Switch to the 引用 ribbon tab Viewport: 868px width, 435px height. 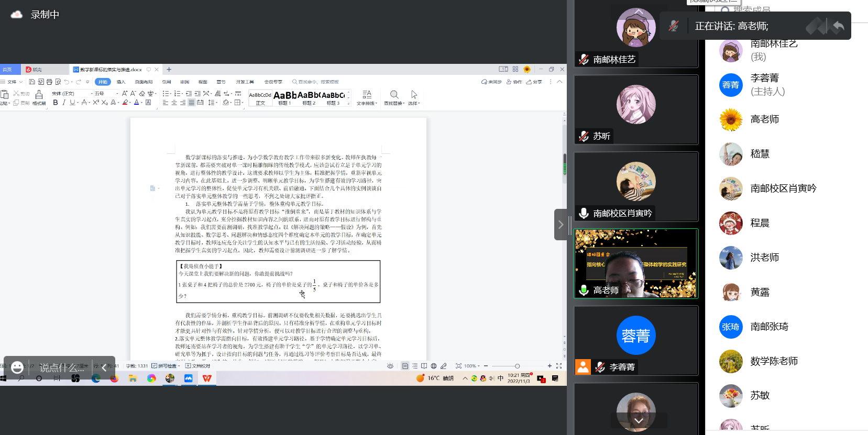coord(167,82)
